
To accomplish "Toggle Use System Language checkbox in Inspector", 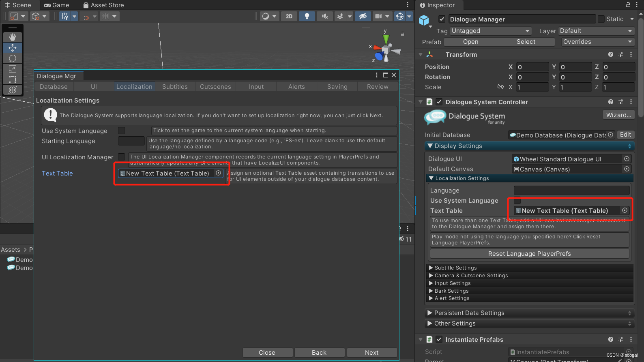I will [x=517, y=201].
